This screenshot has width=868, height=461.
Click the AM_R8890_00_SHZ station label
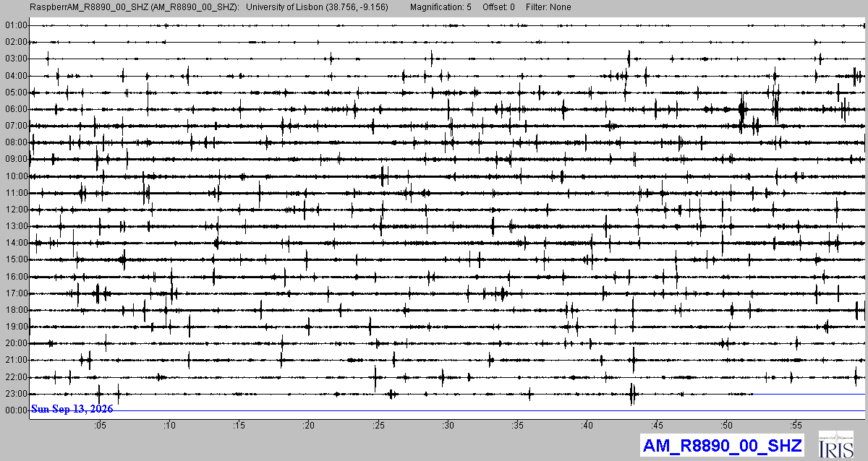[x=723, y=445]
